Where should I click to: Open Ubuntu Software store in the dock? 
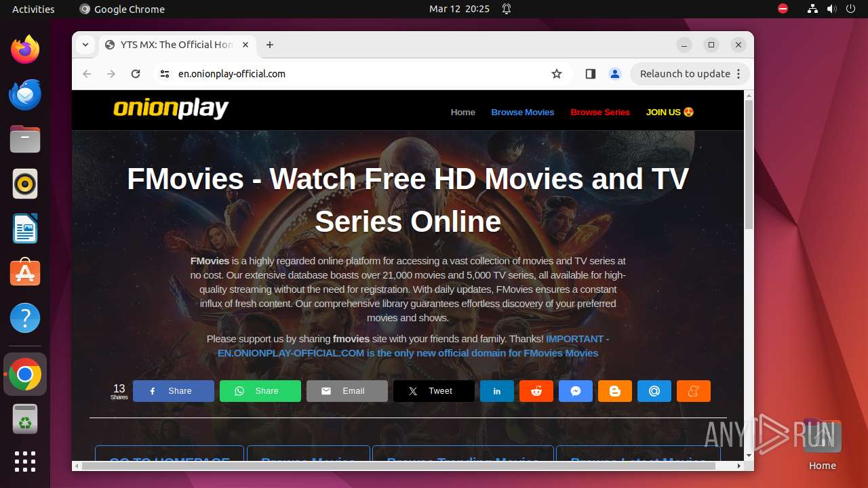[x=25, y=273]
